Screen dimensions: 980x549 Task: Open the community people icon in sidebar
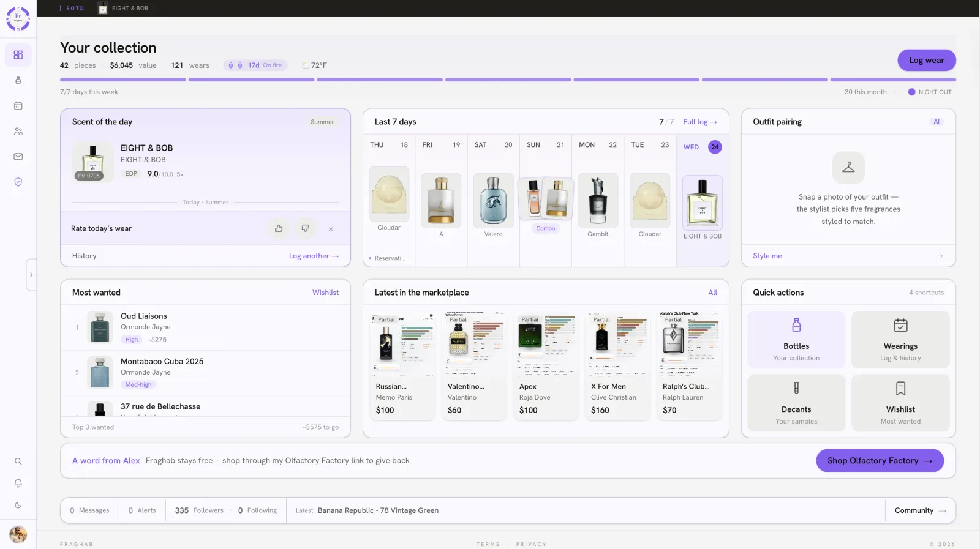[x=18, y=131]
